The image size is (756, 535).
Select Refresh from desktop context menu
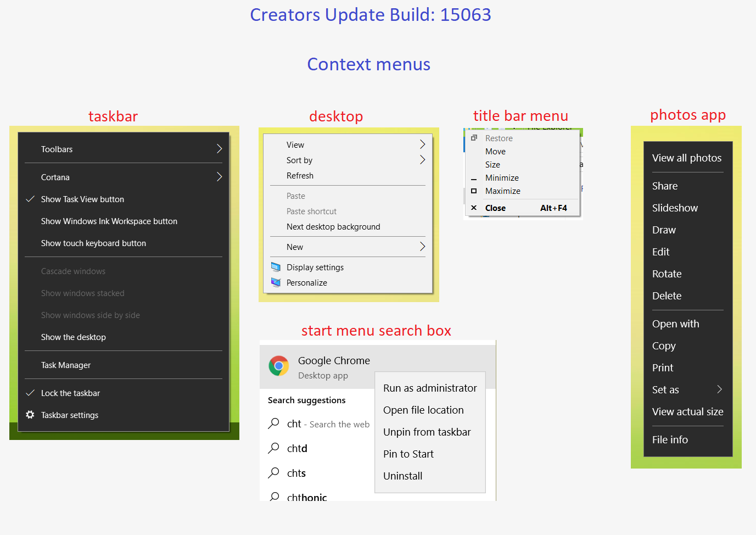tap(300, 176)
